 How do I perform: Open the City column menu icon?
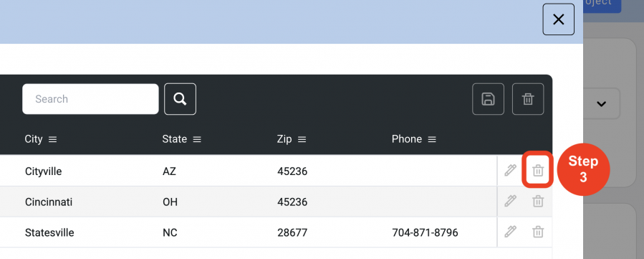pyautogui.click(x=52, y=140)
